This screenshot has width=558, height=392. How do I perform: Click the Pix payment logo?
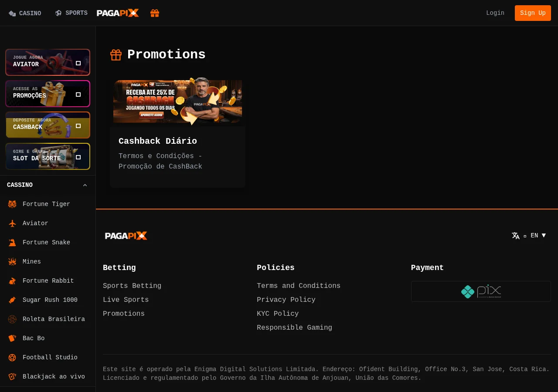[481, 291]
